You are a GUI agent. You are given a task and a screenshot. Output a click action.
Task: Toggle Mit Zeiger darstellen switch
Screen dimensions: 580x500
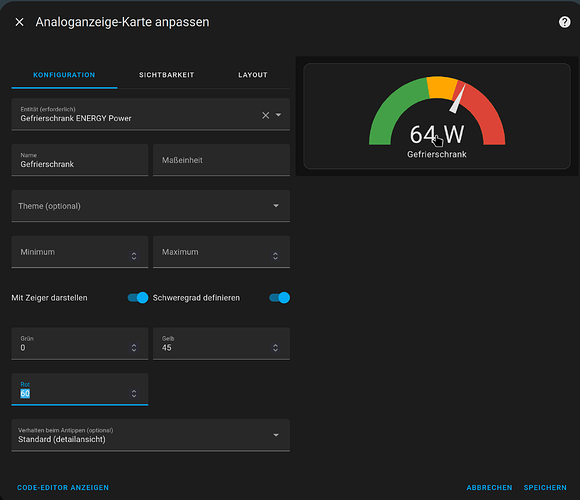click(138, 298)
